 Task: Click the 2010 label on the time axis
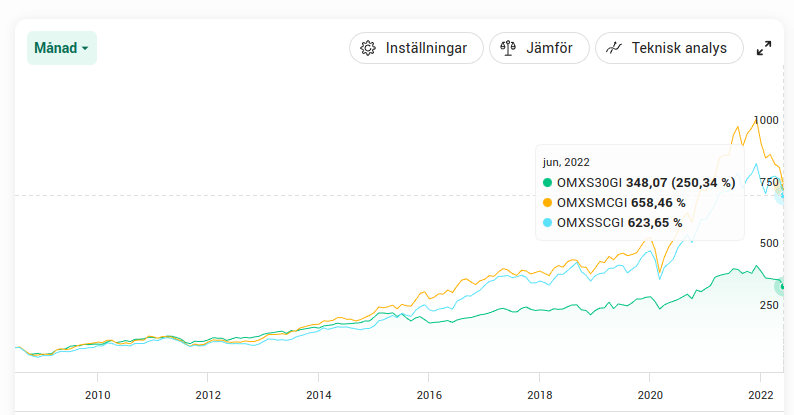tap(97, 394)
